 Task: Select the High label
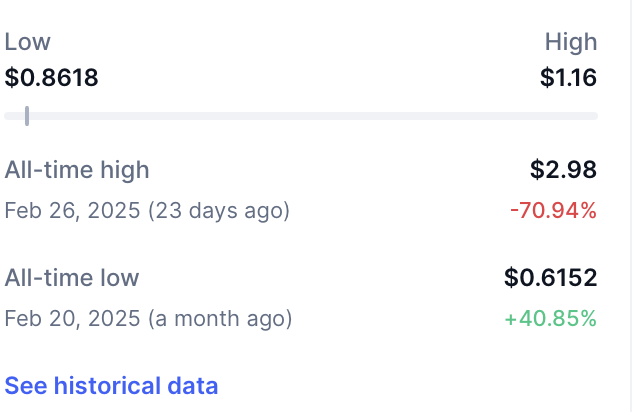[570, 42]
